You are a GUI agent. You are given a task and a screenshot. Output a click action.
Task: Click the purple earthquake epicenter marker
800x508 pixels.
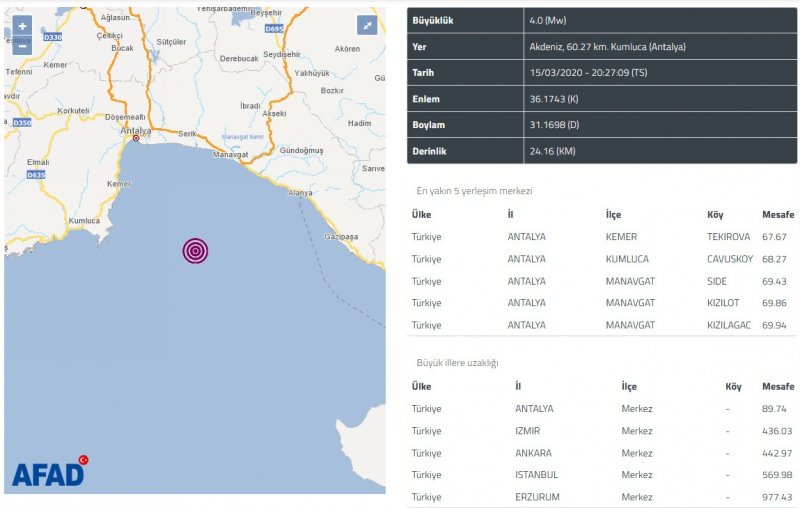click(195, 250)
